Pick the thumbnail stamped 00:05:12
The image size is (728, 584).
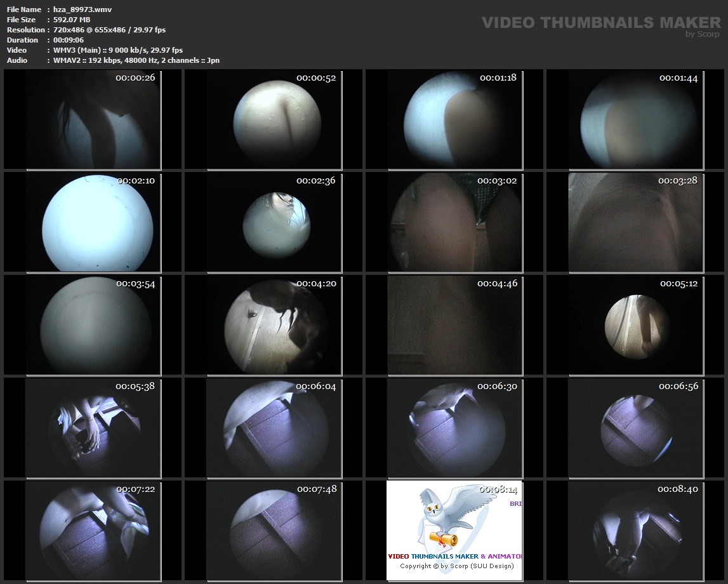635,325
